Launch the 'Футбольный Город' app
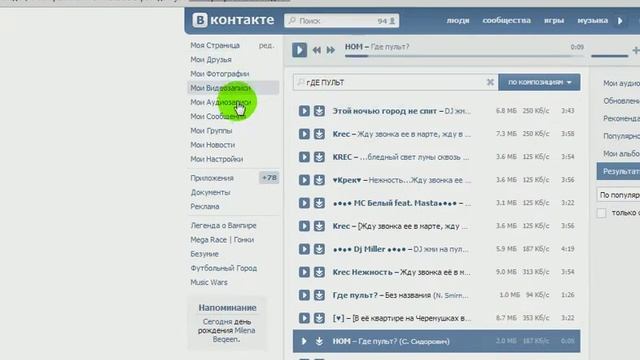640x360 pixels. [x=224, y=268]
